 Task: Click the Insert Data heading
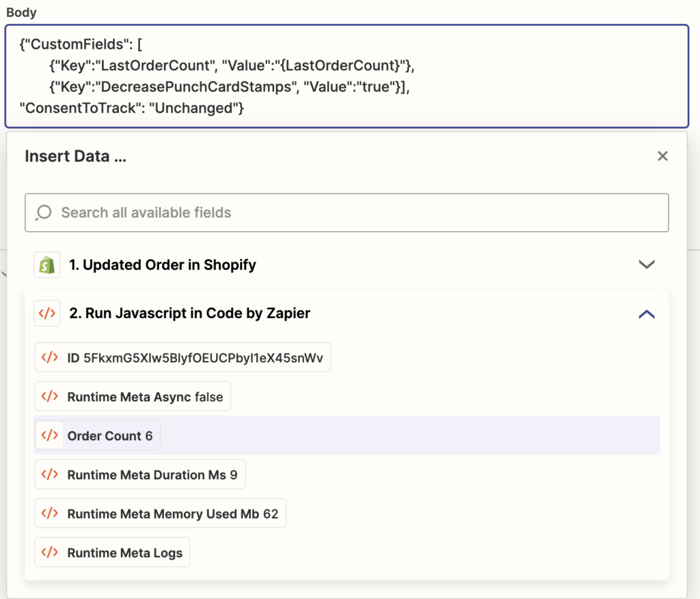point(75,157)
